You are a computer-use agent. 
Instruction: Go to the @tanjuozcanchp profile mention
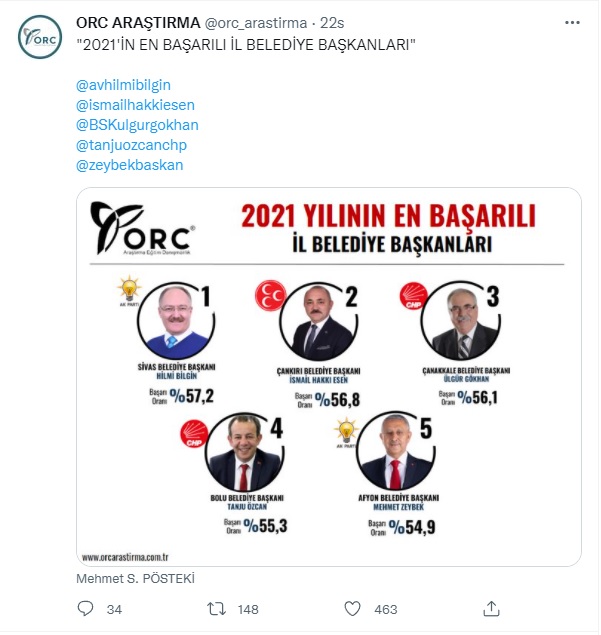128,145
